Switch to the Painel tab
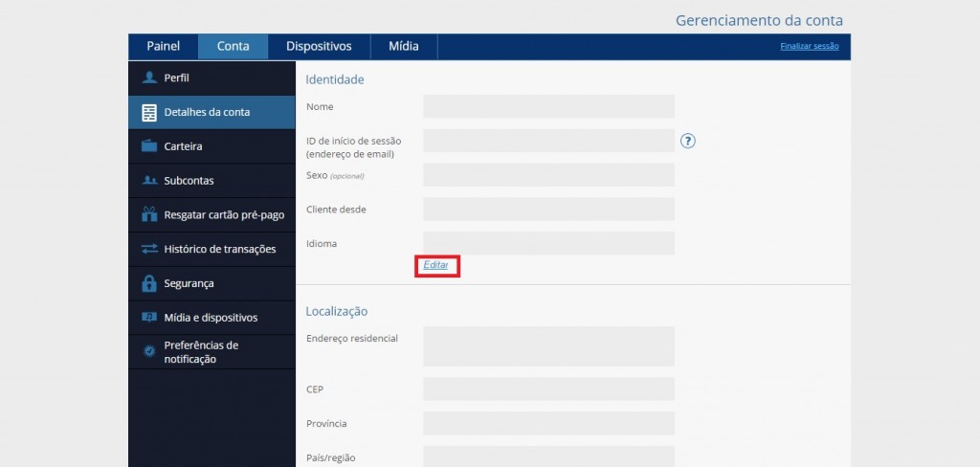980x467 pixels. 163,46
